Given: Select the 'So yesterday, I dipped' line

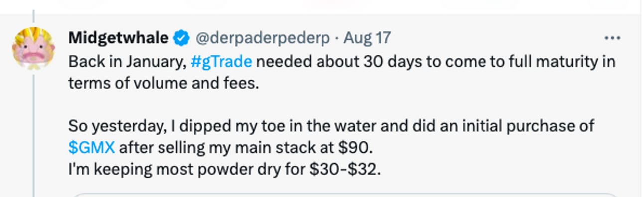Looking at the screenshot, I should click(331, 126).
